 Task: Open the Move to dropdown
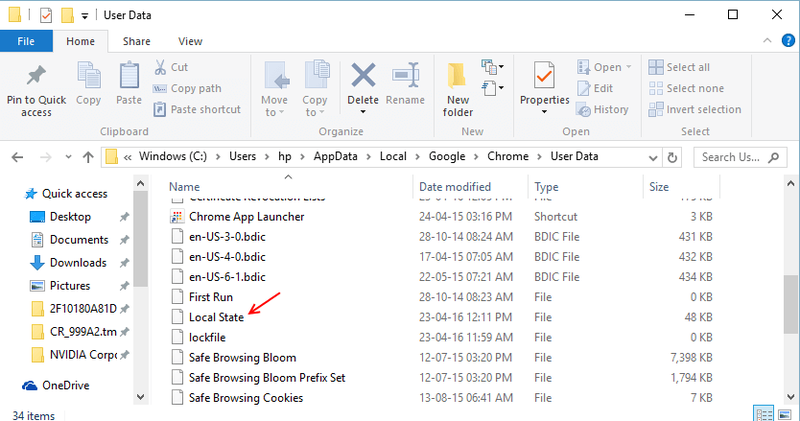tap(274, 106)
